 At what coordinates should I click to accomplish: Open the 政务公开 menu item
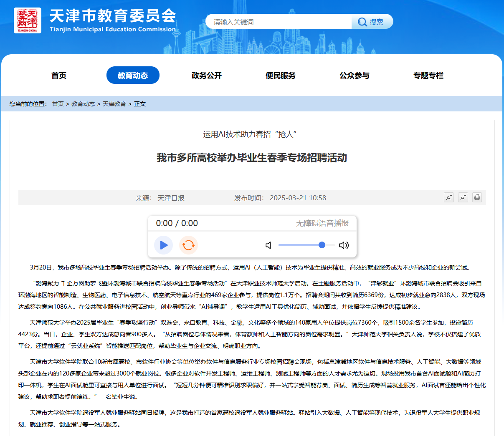tap(207, 76)
